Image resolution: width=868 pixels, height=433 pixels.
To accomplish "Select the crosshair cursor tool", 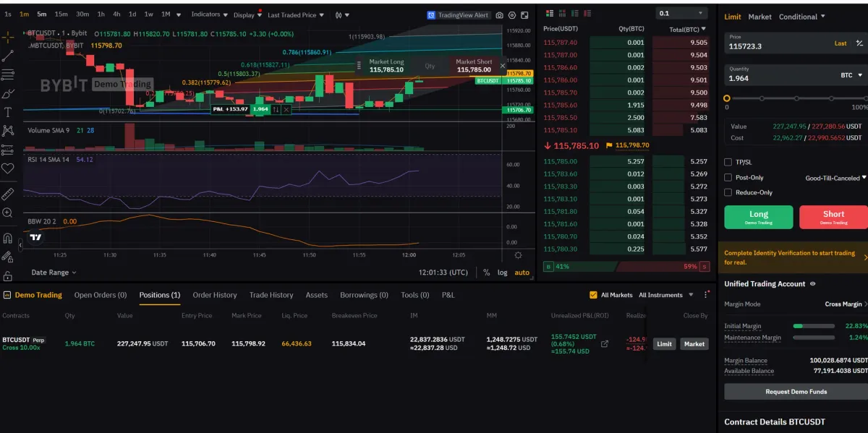I will tap(8, 37).
